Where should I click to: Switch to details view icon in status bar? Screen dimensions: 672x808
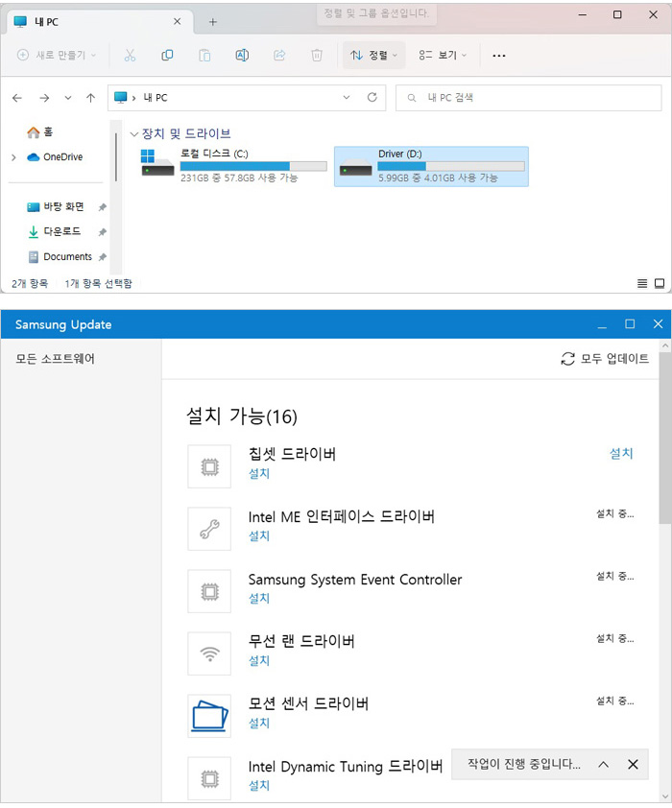point(642,283)
